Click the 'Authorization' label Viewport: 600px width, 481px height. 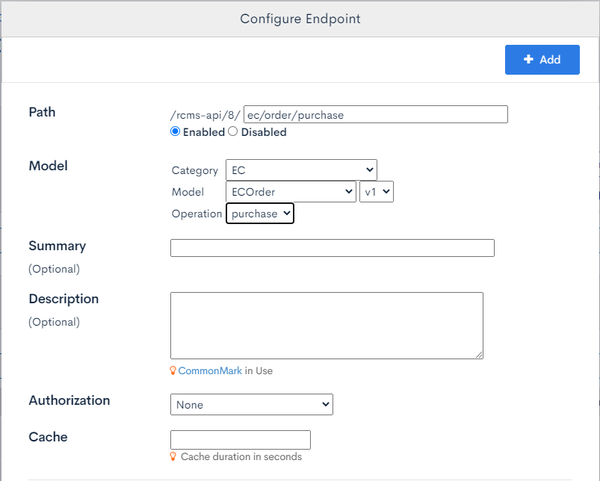coord(69,400)
